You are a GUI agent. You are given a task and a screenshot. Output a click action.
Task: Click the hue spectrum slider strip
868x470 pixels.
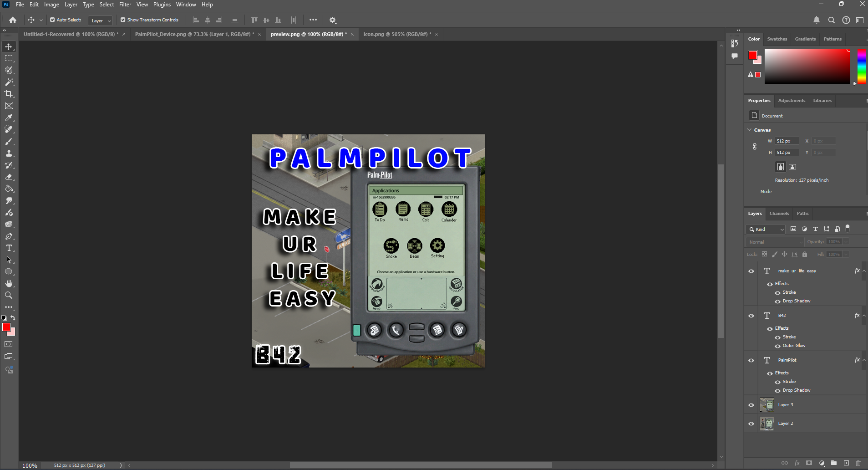point(862,66)
